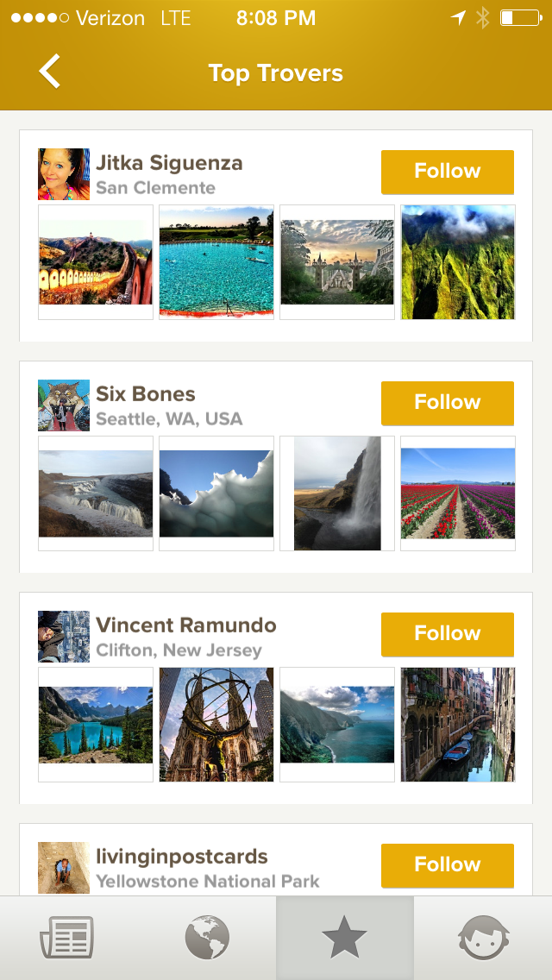Open Six Bones' tulip field photo

pos(458,493)
